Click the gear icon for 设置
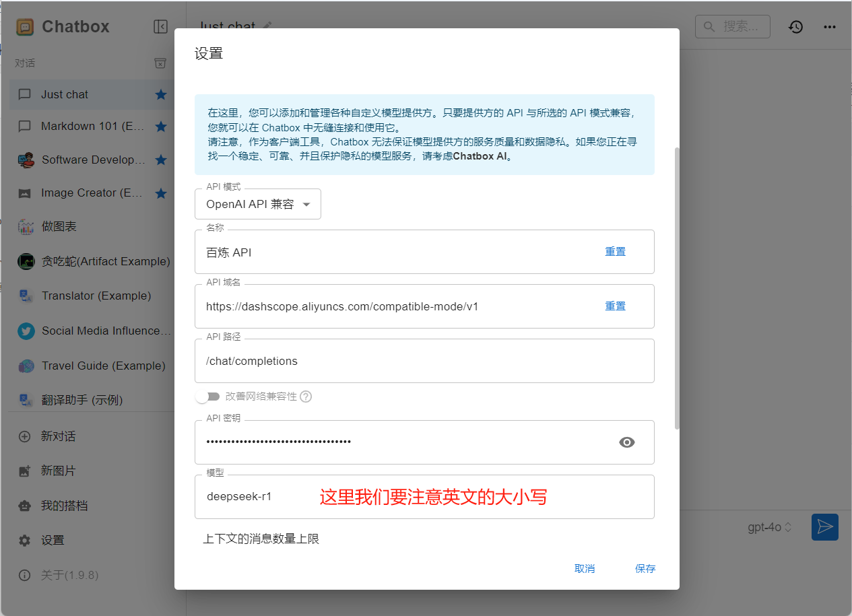Image resolution: width=852 pixels, height=616 pixels. [x=25, y=541]
